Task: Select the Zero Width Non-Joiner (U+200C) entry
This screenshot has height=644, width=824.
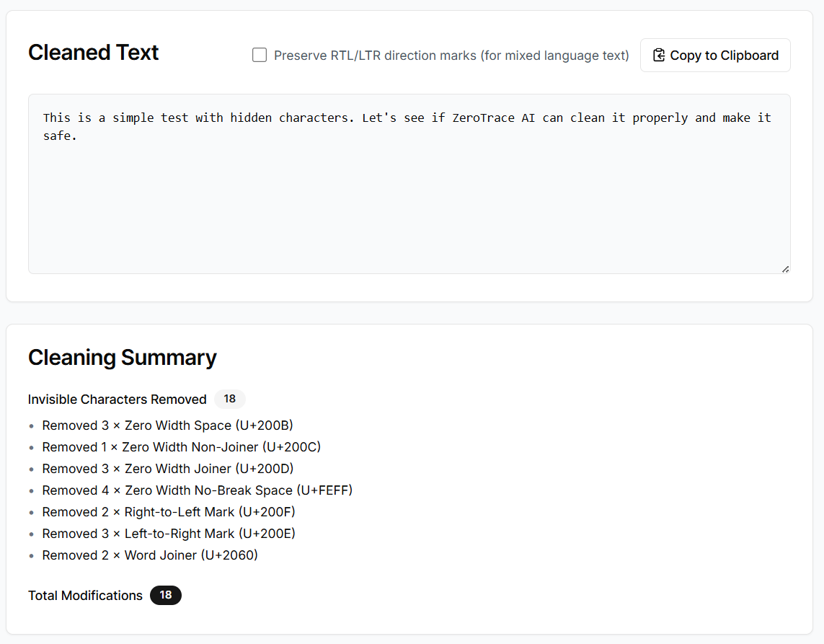Action: (x=181, y=447)
